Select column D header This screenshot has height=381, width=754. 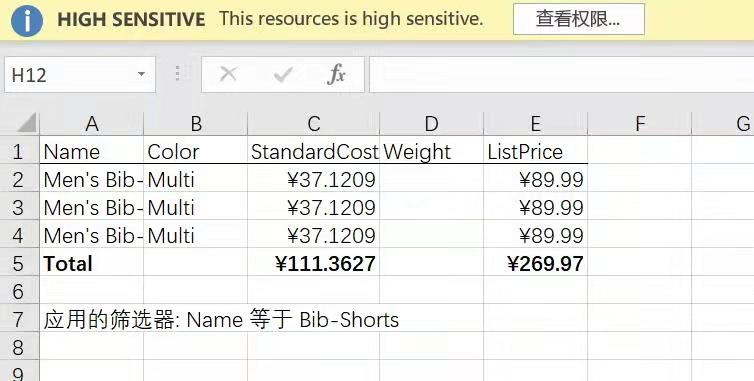click(431, 124)
